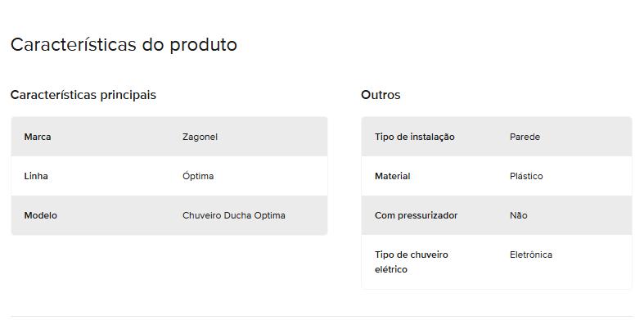Click the Com pressurizador label
This screenshot has height=320, width=644.
click(x=416, y=216)
